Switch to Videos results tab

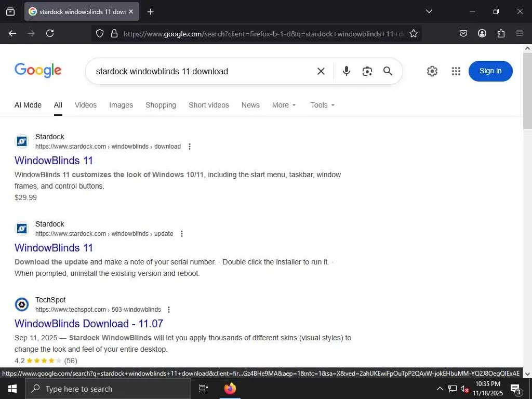click(x=86, y=105)
